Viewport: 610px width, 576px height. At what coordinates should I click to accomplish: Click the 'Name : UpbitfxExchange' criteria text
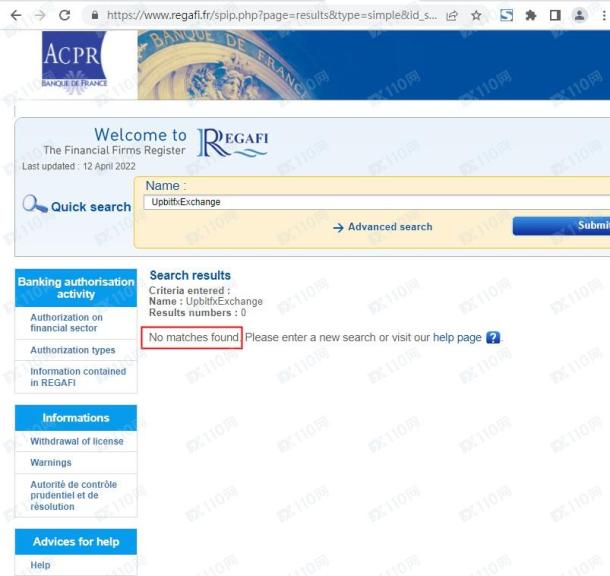[x=206, y=301]
